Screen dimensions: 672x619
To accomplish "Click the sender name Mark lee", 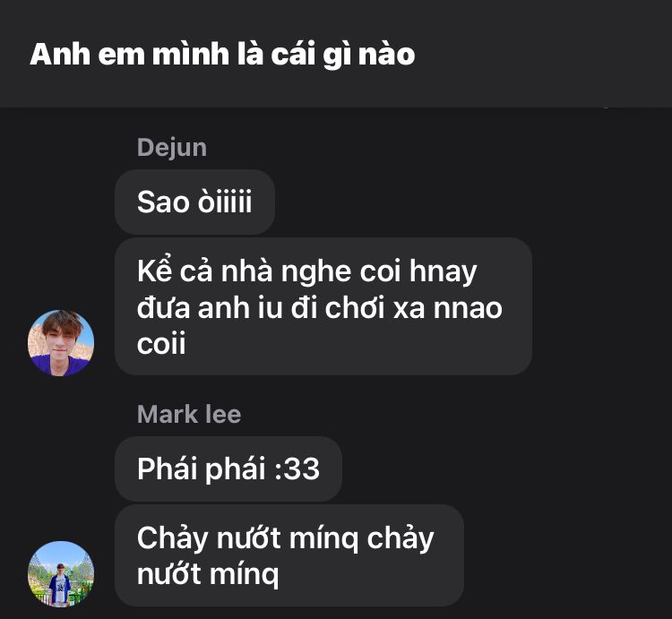I will click(x=189, y=414).
